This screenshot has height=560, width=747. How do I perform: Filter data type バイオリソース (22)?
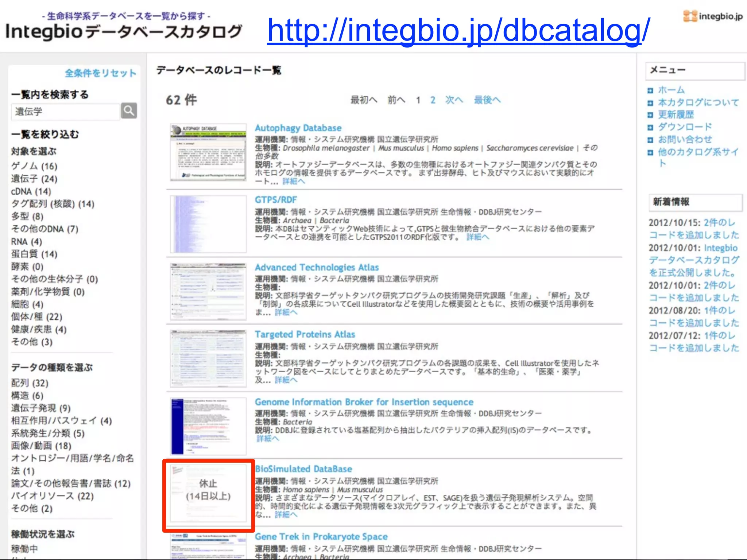click(53, 496)
